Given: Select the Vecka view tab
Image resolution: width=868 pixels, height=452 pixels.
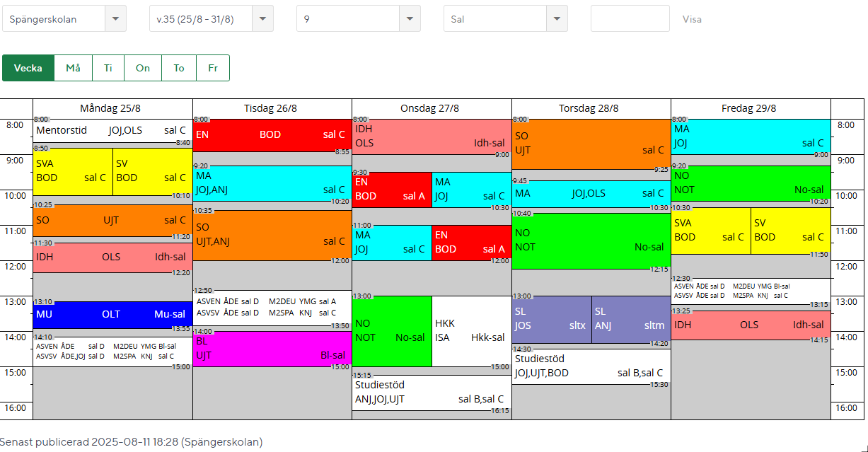Looking at the screenshot, I should click(28, 68).
